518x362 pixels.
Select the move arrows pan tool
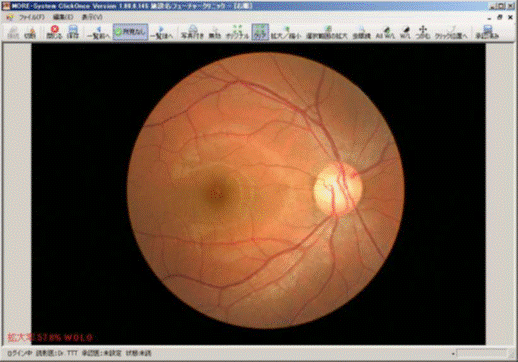click(423, 32)
